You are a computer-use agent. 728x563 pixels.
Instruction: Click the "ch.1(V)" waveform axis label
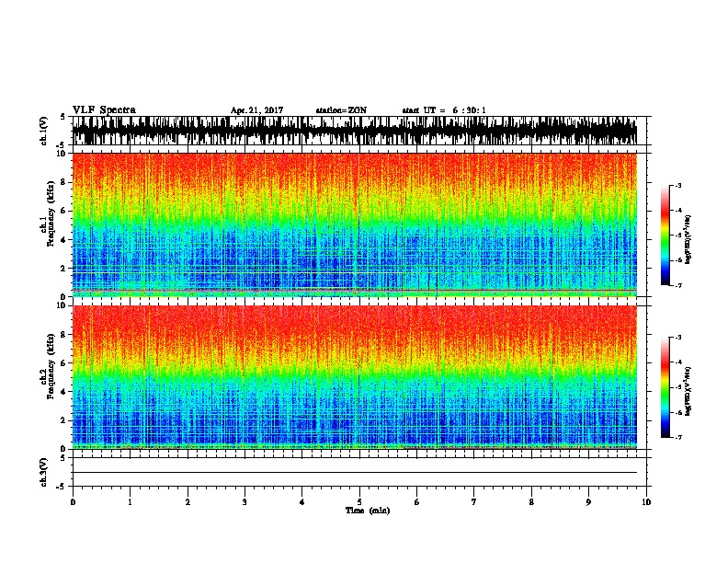tap(44, 131)
